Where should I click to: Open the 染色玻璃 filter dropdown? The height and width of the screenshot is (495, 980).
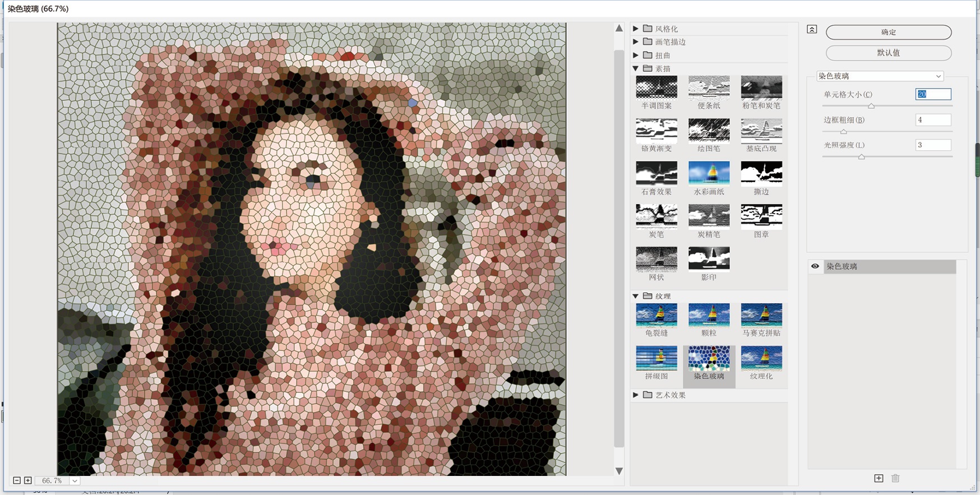(880, 76)
